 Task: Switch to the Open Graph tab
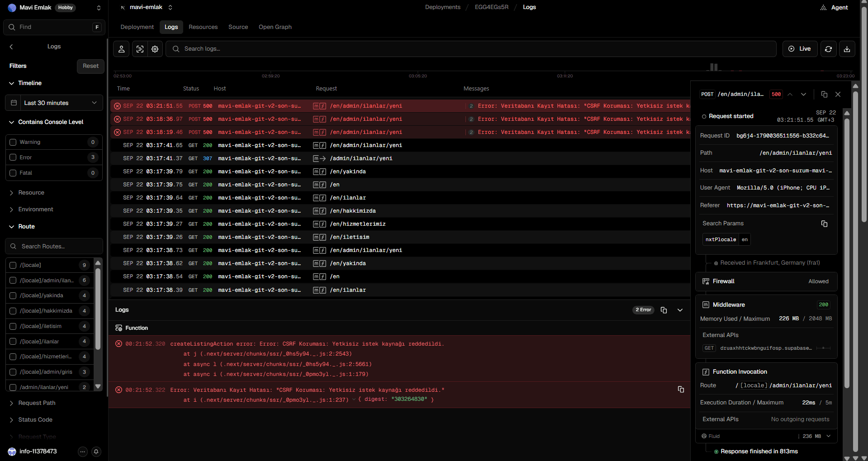pos(275,27)
